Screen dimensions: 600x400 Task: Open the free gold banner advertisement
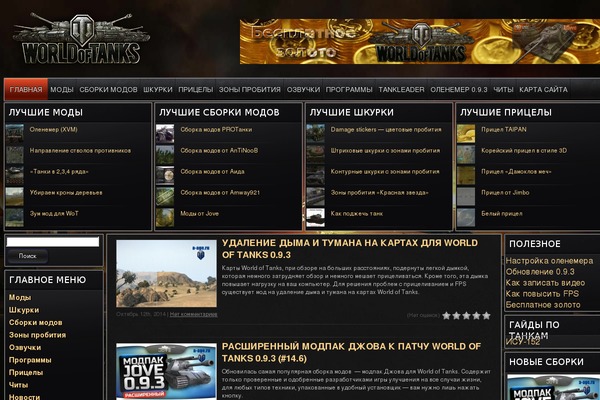pos(420,41)
